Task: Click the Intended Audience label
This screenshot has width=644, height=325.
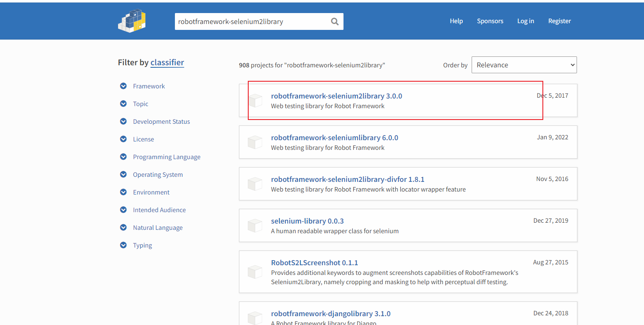Action: pos(159,210)
